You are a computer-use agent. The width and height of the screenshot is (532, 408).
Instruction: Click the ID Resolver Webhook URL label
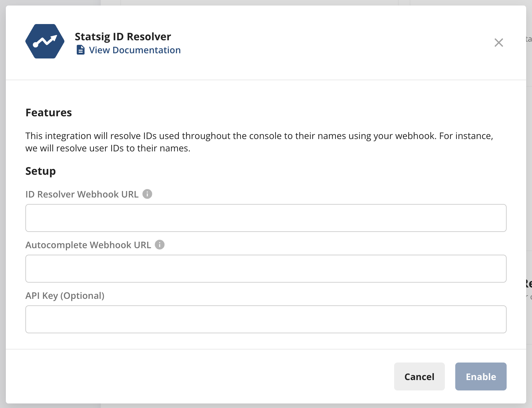[82, 194]
